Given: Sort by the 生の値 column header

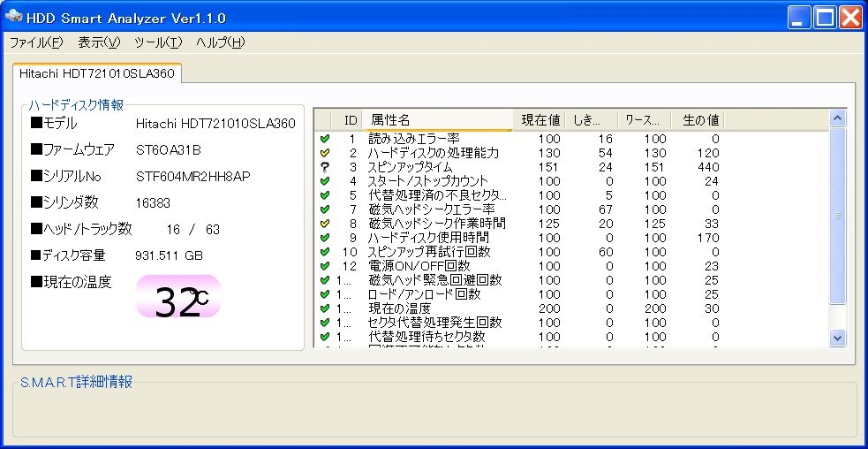Looking at the screenshot, I should coord(697,119).
